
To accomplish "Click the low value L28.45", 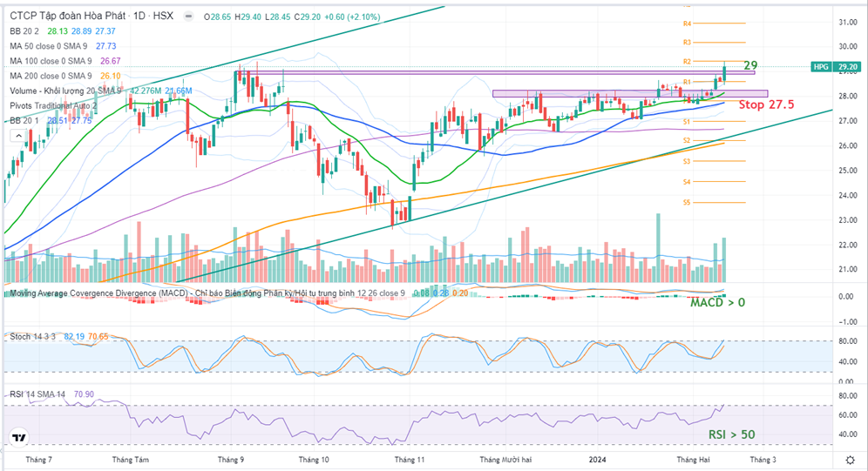I will click(278, 17).
